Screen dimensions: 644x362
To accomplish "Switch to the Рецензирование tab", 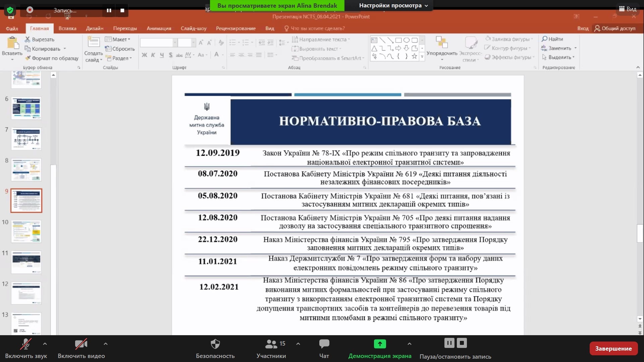I will click(236, 28).
